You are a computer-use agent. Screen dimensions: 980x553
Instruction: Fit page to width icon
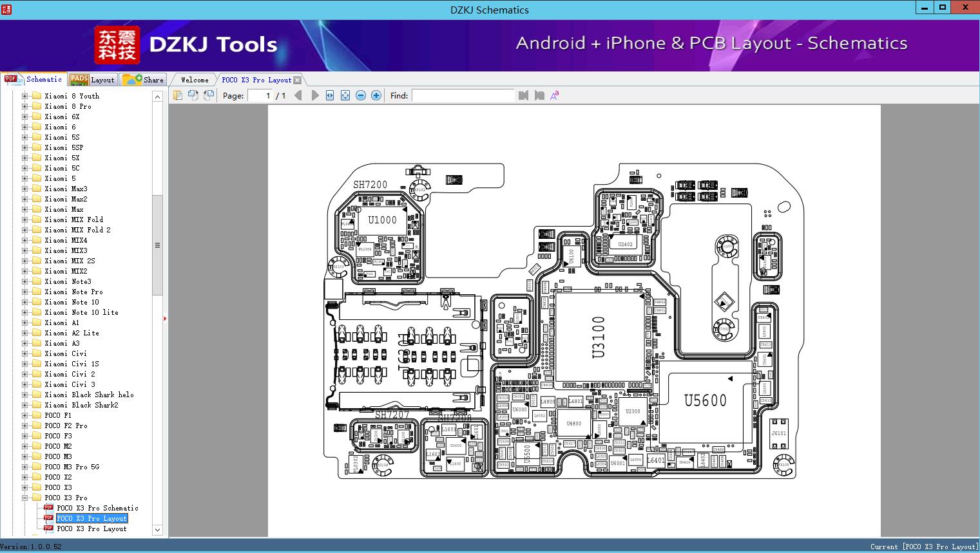pos(330,95)
